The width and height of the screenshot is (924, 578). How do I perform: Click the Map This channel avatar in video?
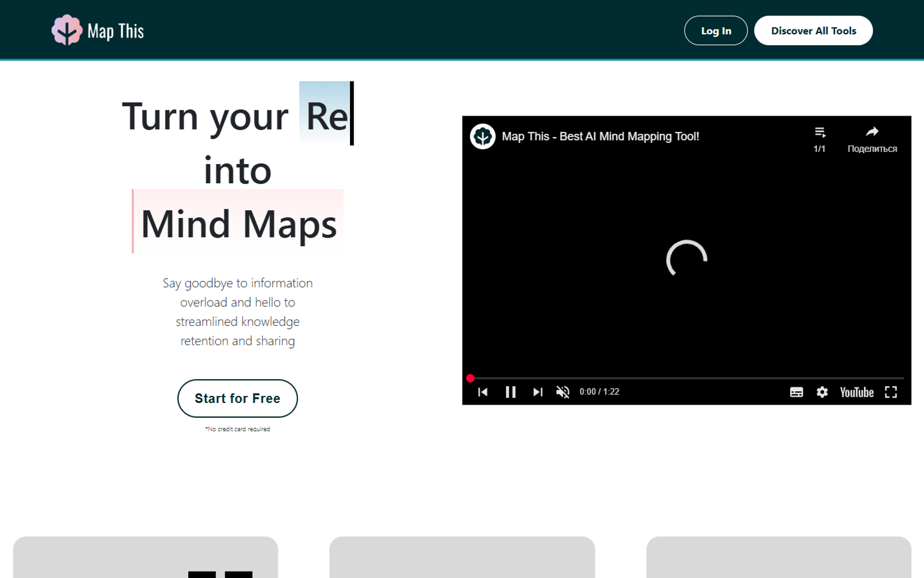pos(483,136)
